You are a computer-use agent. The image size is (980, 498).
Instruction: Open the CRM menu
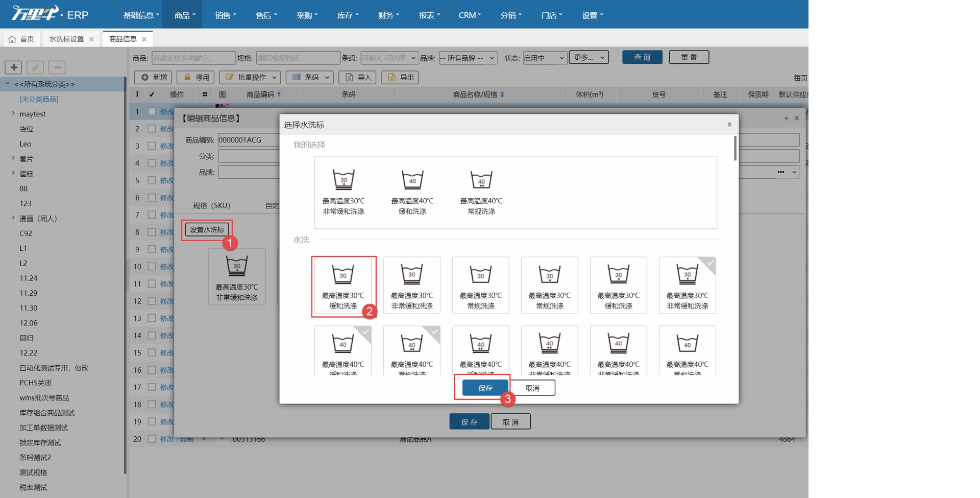[x=470, y=15]
